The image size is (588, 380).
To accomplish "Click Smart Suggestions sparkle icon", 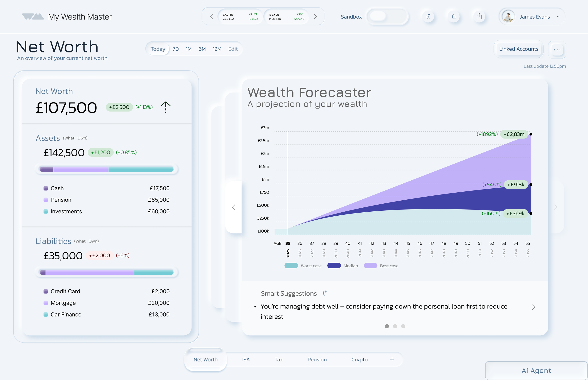I will click(324, 293).
